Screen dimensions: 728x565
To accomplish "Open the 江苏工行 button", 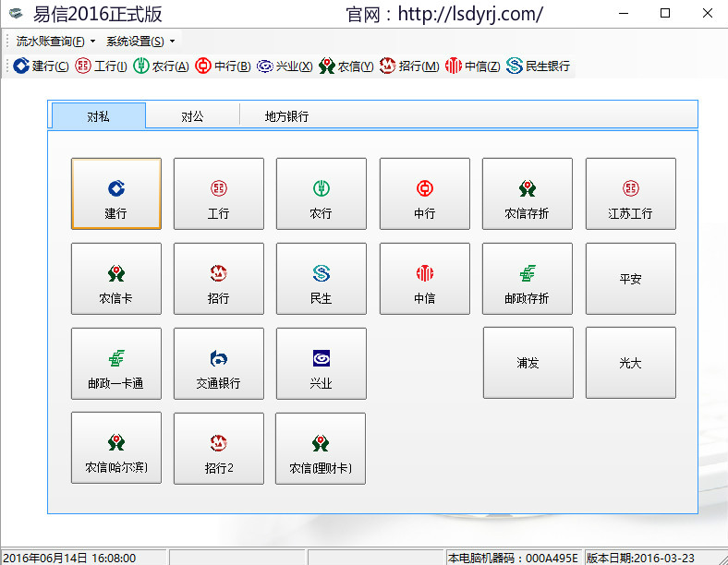I will click(x=631, y=194).
